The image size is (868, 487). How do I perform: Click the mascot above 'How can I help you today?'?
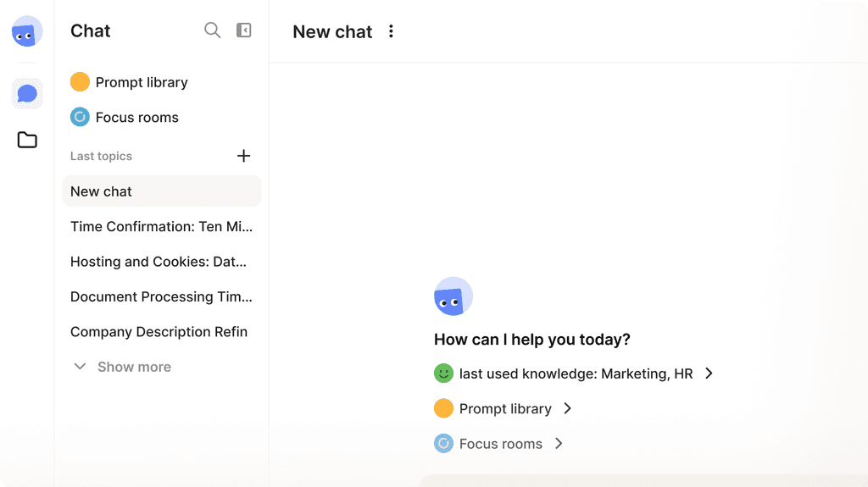tap(453, 296)
